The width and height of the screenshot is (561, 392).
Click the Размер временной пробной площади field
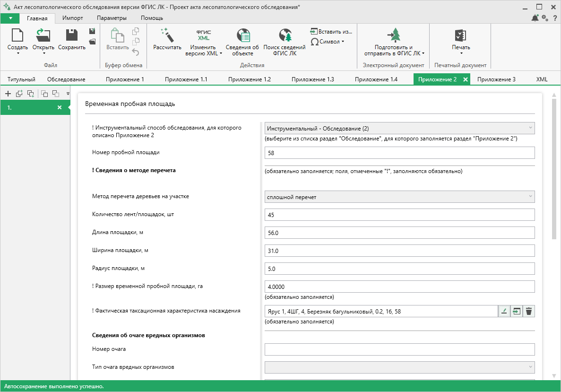point(400,287)
